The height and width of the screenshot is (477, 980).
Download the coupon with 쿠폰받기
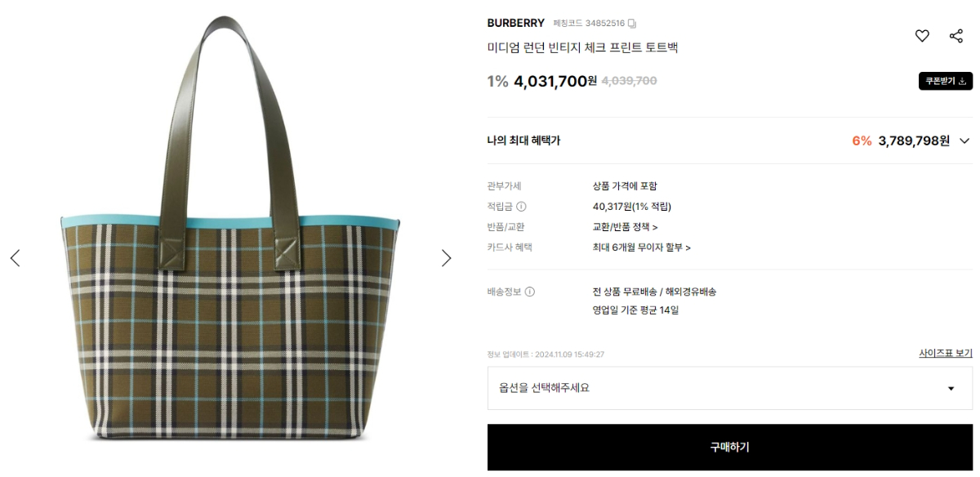click(945, 81)
